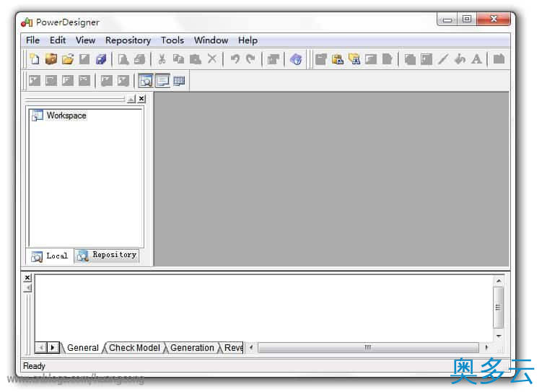542x392 pixels.
Task: Close the output panel with its X
Action: (x=27, y=278)
